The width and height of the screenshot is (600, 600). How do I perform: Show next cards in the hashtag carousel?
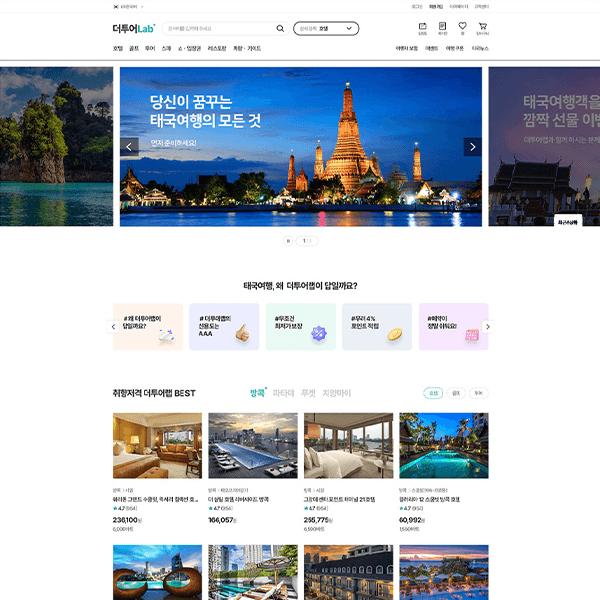pos(488,326)
